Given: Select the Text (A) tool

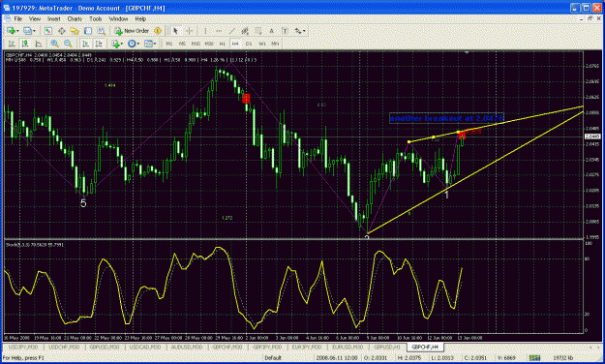Looking at the screenshot, I should click(272, 31).
